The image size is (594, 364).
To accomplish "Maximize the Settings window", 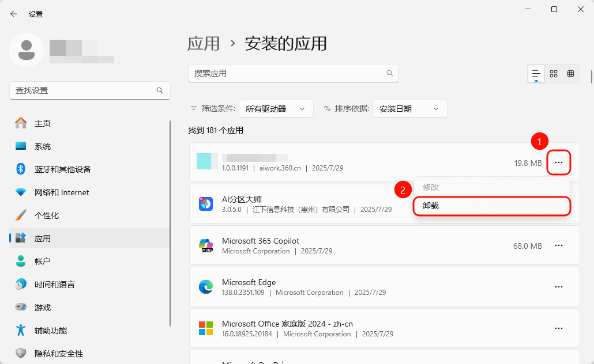I will point(554,9).
